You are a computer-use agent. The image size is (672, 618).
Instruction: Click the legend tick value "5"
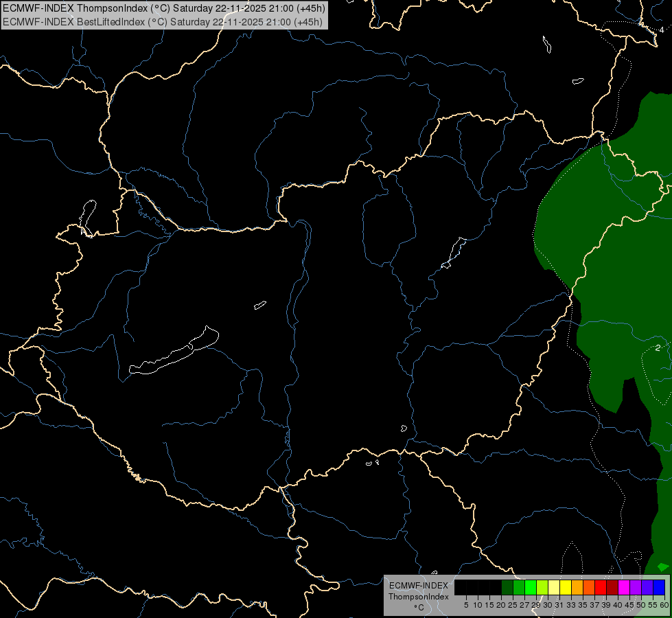tap(466, 605)
